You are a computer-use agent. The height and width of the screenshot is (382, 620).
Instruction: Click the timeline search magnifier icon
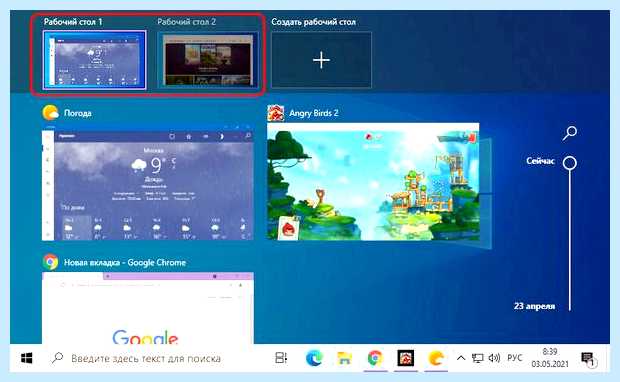[570, 133]
